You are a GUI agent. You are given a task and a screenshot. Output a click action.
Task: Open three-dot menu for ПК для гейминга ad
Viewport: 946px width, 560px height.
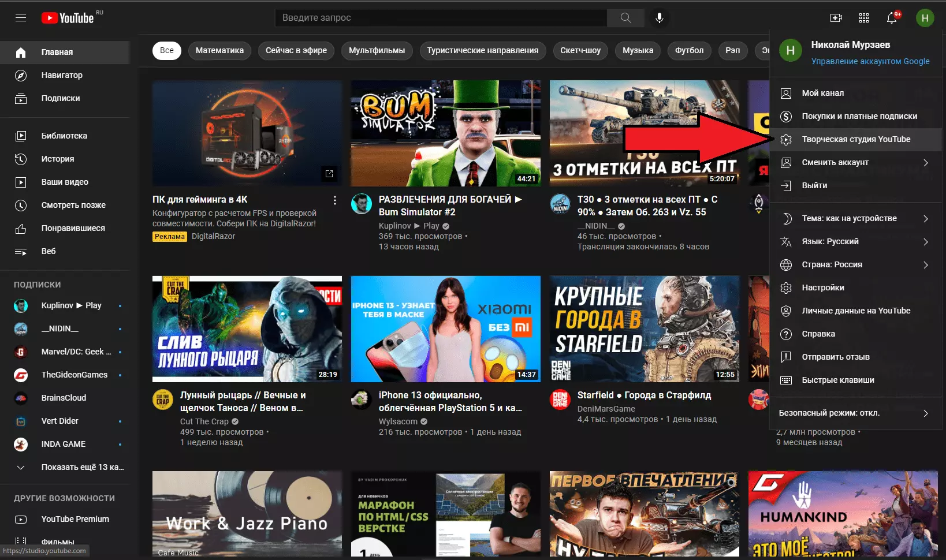tap(335, 200)
